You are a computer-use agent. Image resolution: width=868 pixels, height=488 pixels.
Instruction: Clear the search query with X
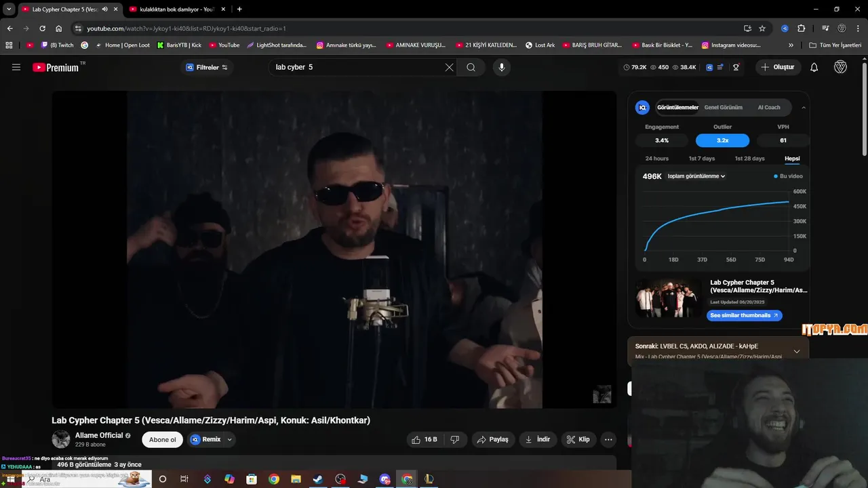pyautogui.click(x=449, y=67)
